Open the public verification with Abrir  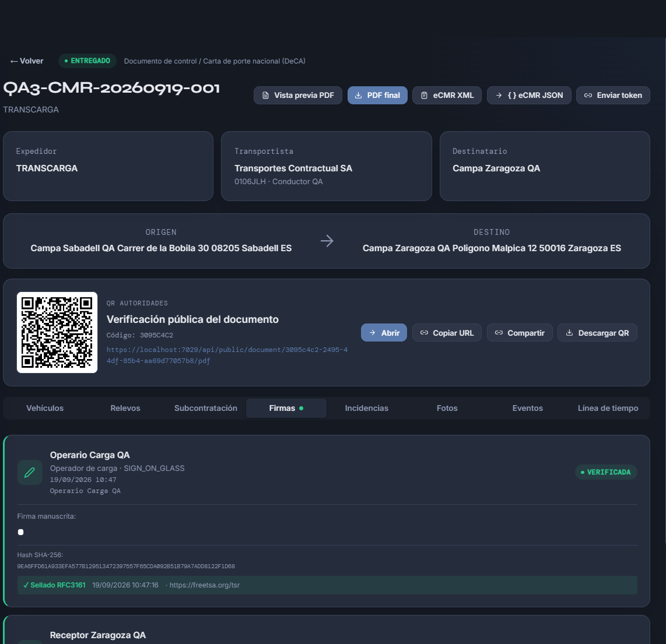(384, 333)
